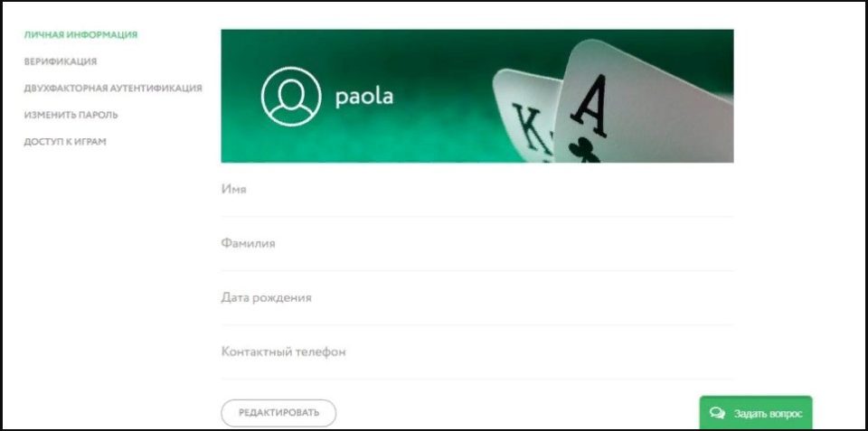Click the username paola
This screenshot has width=868, height=431.
[x=364, y=97]
